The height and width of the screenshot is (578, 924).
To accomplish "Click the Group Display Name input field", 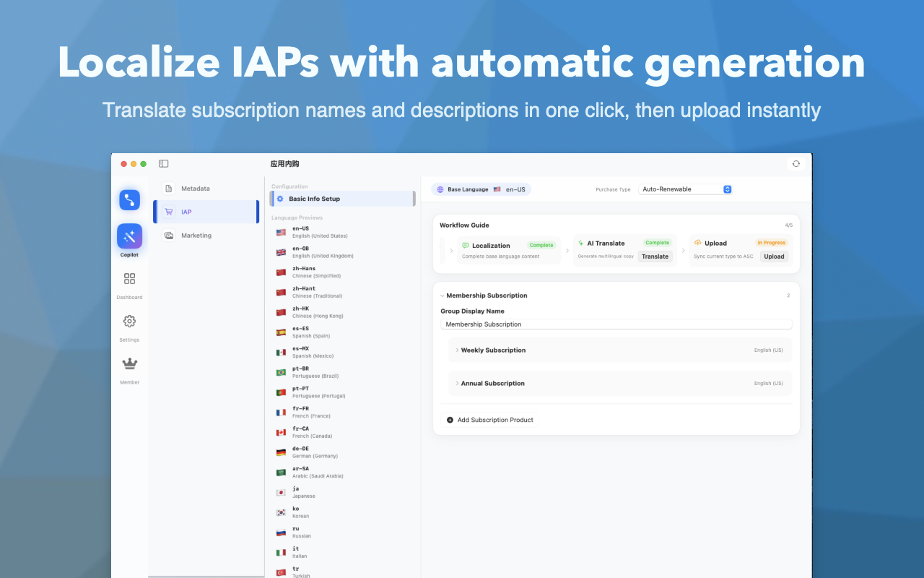I will tap(616, 324).
